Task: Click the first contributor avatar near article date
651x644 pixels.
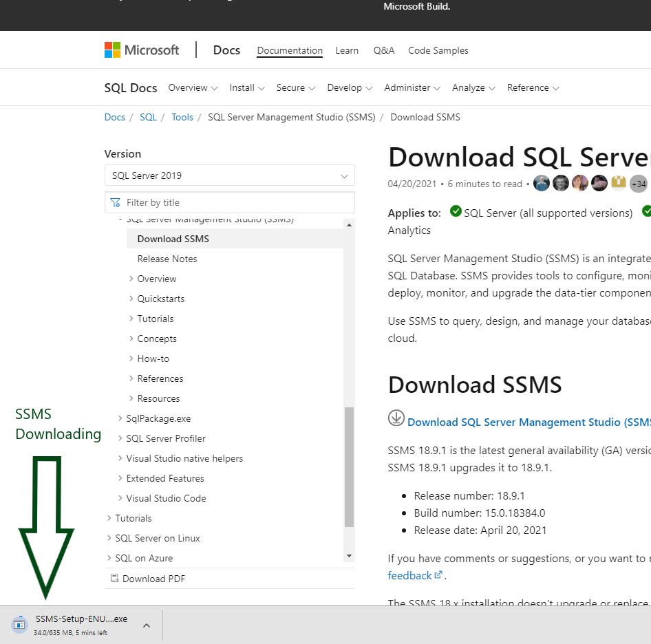Action: 542,183
